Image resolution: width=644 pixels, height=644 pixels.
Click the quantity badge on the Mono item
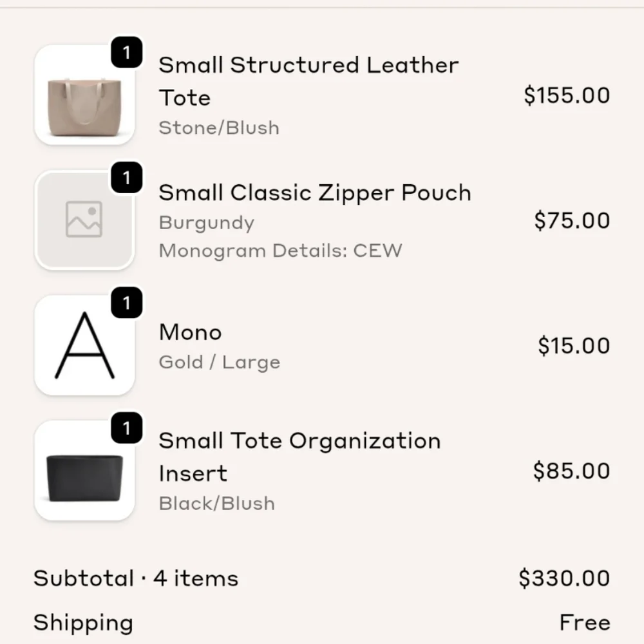(127, 303)
